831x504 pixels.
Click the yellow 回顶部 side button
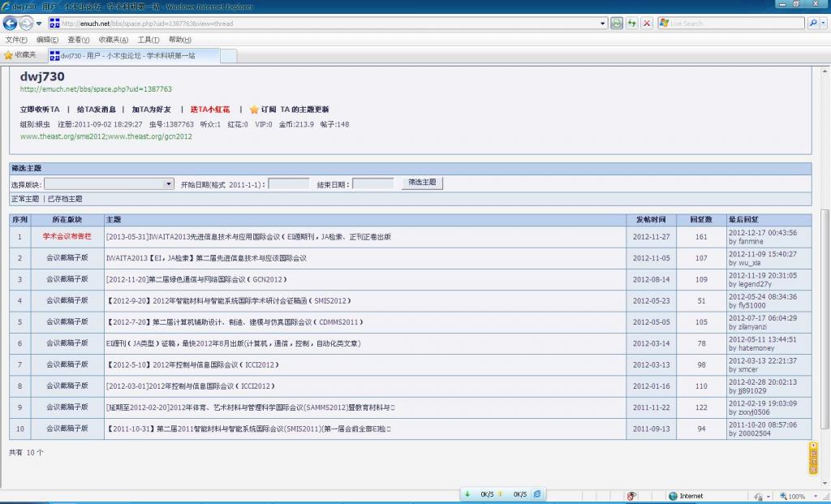(x=813, y=459)
